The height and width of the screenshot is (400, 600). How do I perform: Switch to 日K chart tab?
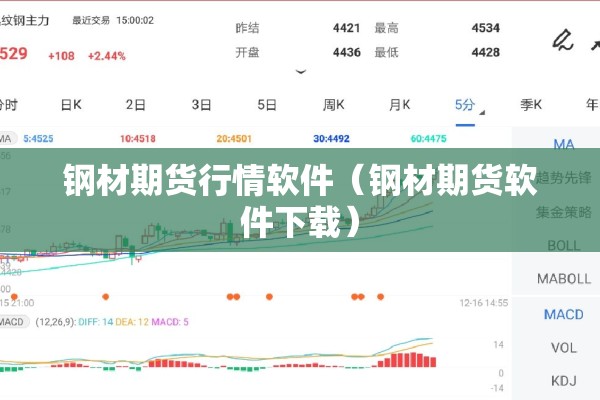71,104
